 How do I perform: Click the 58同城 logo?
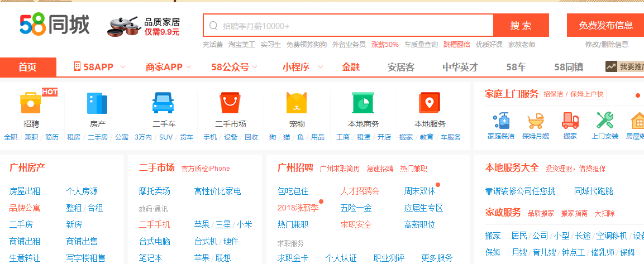(x=54, y=25)
